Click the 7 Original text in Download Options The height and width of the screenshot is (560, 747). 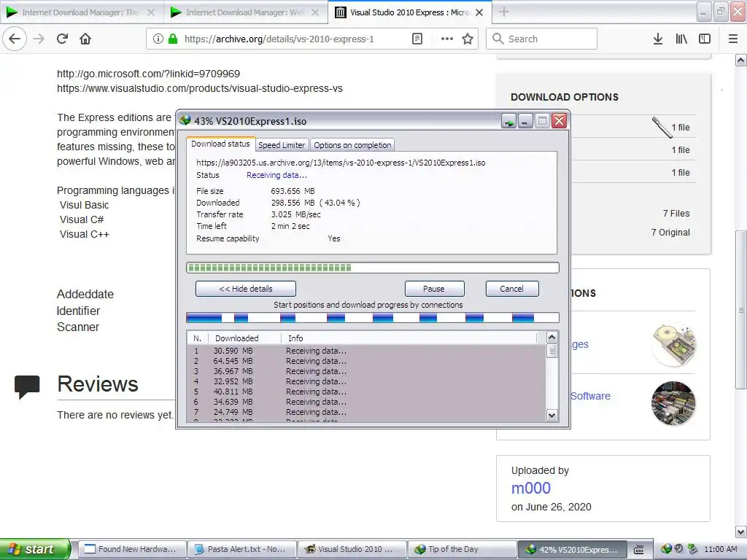(x=670, y=233)
